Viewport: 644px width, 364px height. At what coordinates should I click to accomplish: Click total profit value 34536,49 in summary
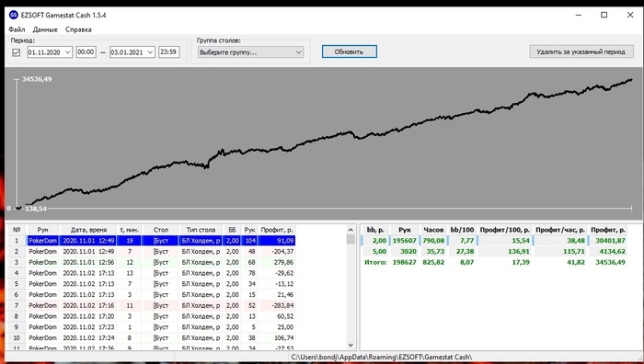click(610, 262)
